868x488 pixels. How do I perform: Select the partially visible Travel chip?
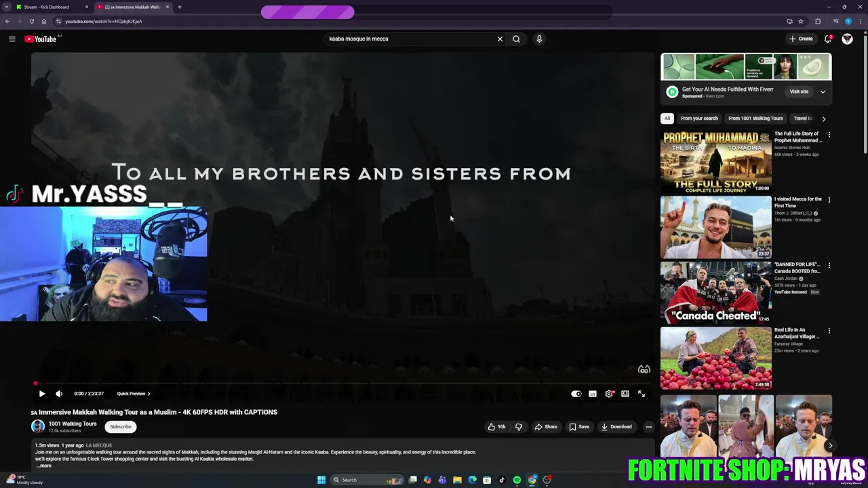(x=802, y=119)
